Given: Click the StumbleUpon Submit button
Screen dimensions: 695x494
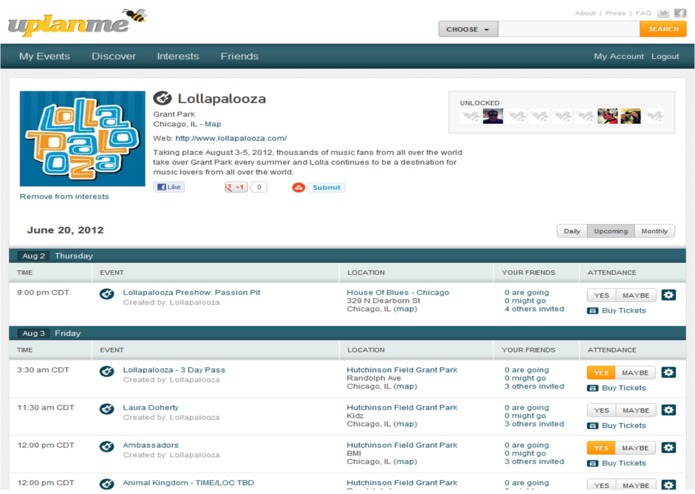Looking at the screenshot, I should coord(318,187).
